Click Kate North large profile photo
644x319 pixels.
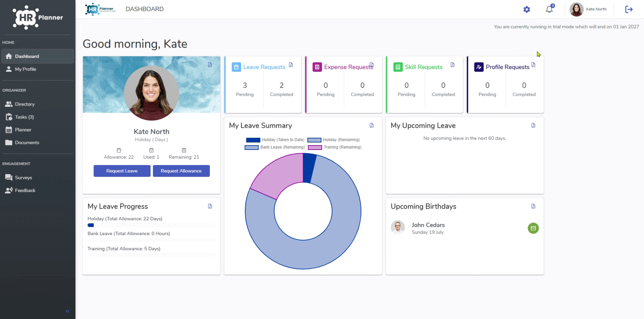[x=152, y=93]
